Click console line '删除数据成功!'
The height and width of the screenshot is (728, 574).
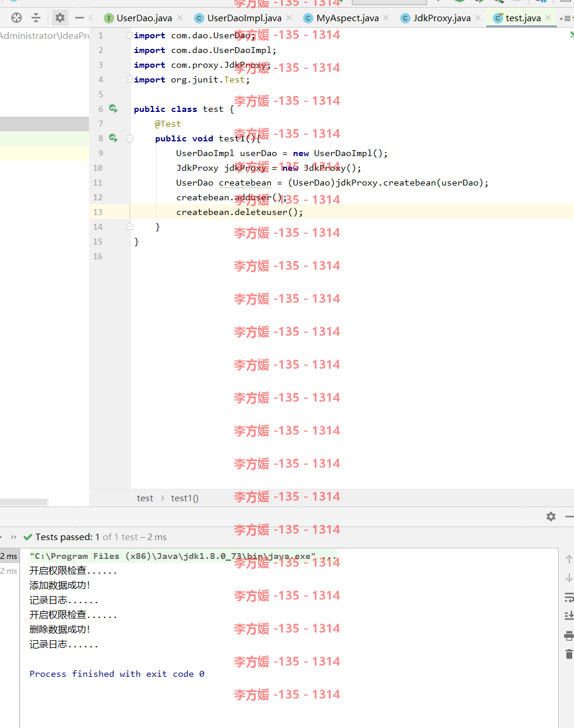[60, 630]
